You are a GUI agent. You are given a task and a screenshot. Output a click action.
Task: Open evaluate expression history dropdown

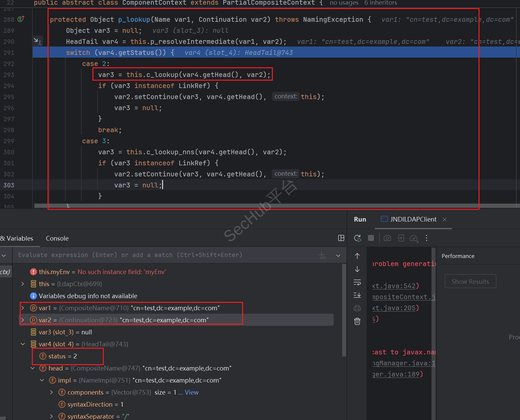tap(338, 256)
